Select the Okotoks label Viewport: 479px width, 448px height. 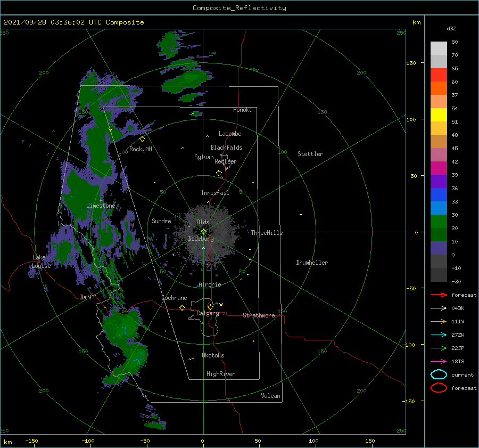213,355
